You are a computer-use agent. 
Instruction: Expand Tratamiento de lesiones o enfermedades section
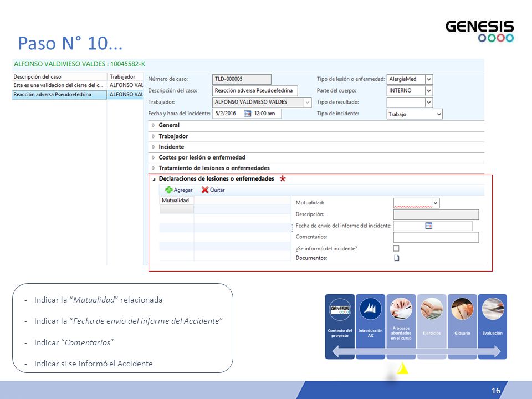[x=154, y=168]
